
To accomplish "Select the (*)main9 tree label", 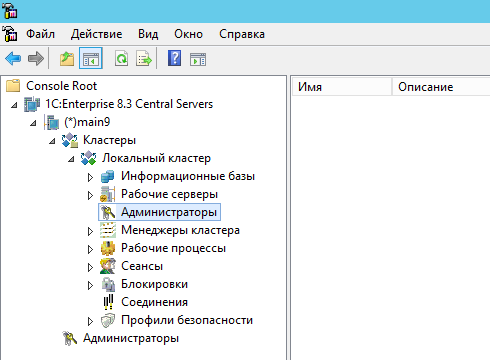I will (x=87, y=122).
